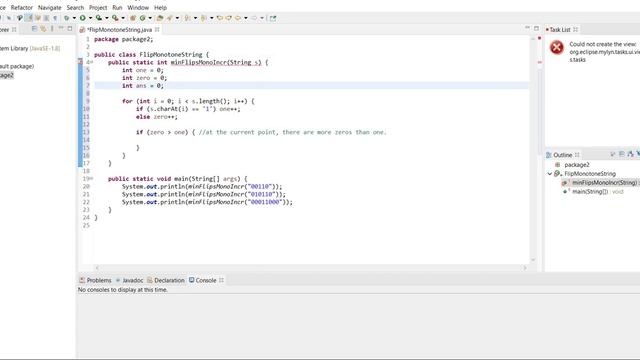The image size is (640, 360).
Task: Open the Back history dropdown arrow
Action: [246, 18]
